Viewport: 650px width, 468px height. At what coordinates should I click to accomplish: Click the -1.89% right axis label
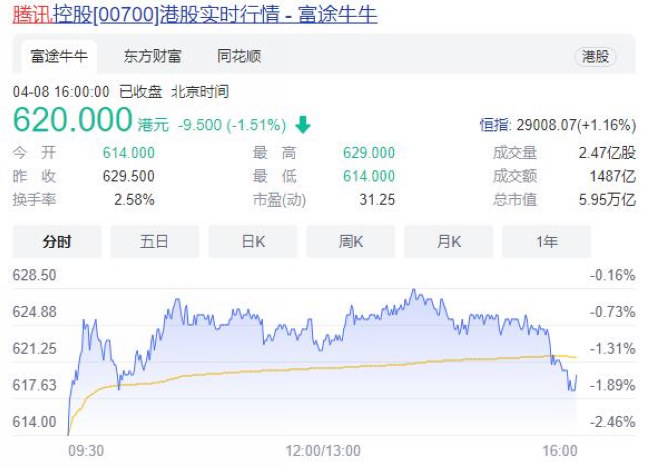pyautogui.click(x=613, y=385)
